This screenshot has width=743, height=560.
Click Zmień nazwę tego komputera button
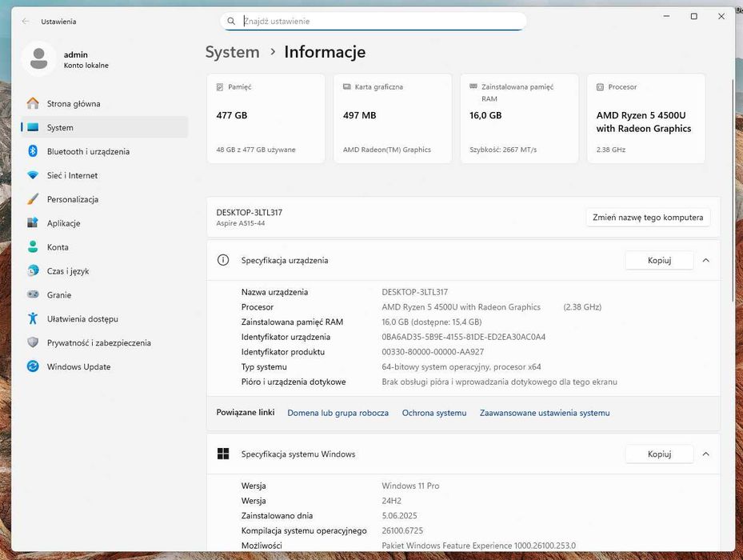648,217
